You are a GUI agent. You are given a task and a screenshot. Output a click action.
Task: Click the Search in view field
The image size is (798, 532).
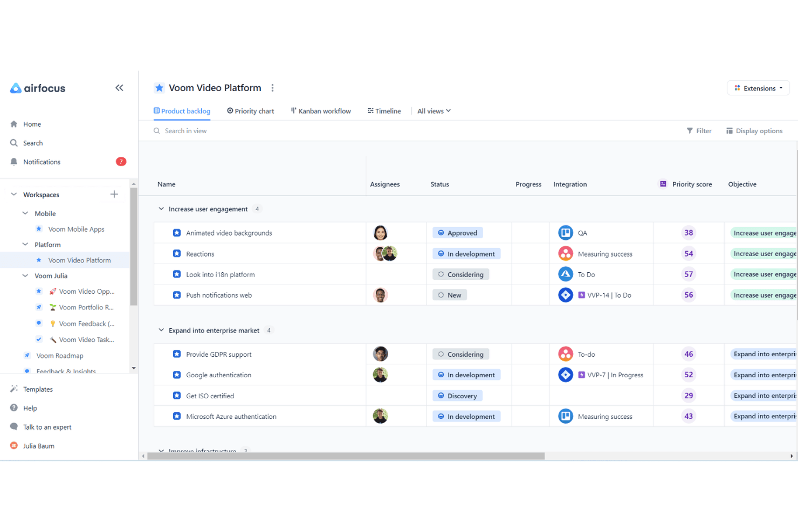click(185, 130)
